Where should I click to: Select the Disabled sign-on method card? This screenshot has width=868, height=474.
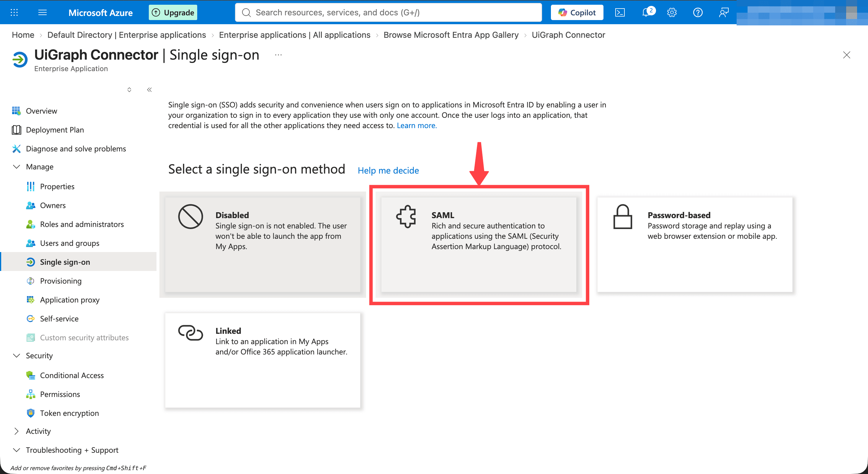tap(262, 245)
